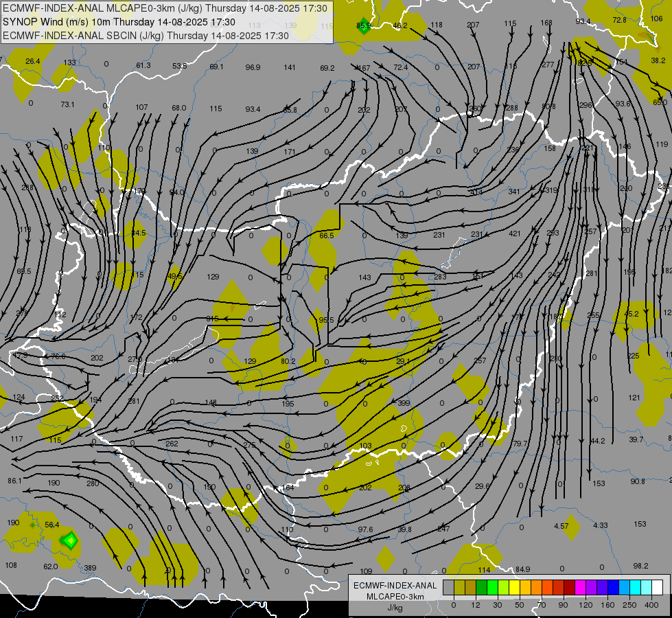Select map value 95.5

point(327,320)
